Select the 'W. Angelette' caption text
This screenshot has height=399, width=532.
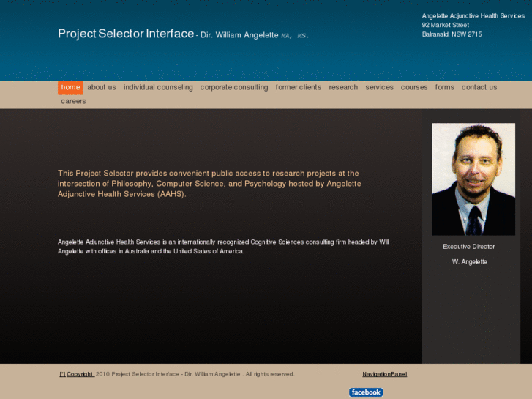(469, 262)
